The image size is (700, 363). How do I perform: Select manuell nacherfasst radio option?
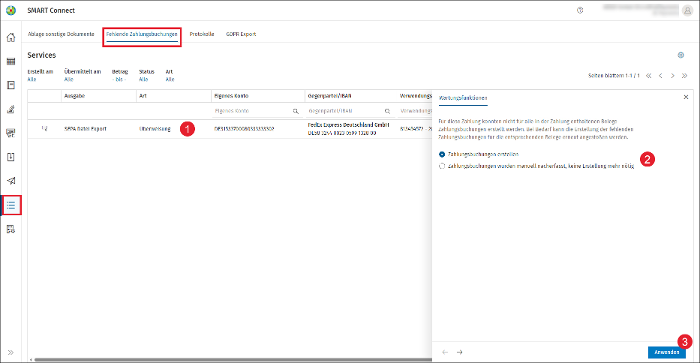point(442,166)
